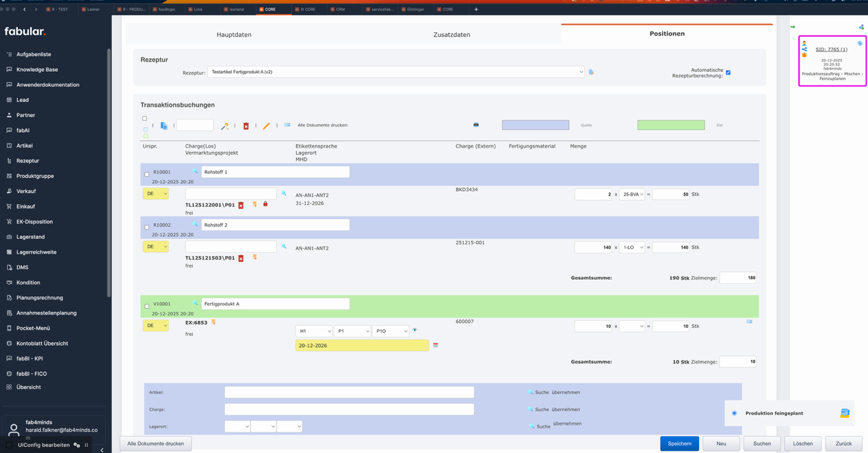
Task: Expand the H1 Lagerort dropdown
Action: click(314, 331)
